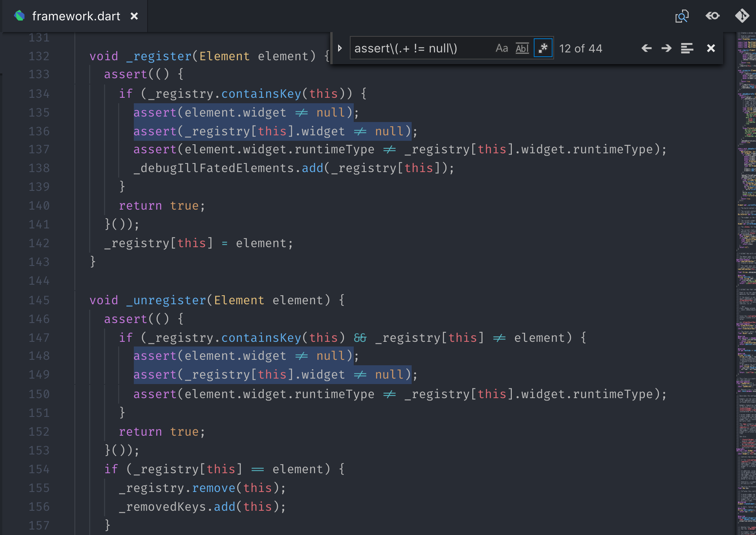The image size is (756, 535).
Task: Go to previous search match arrow
Action: [646, 48]
